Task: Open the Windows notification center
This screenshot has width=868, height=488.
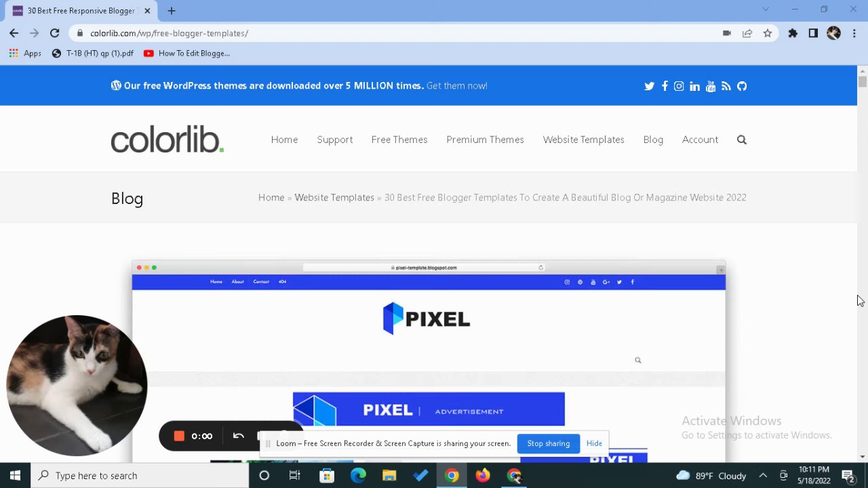Action: tap(848, 476)
